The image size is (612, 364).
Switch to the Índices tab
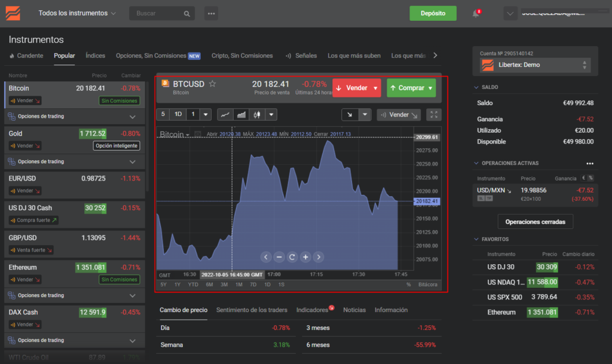95,56
